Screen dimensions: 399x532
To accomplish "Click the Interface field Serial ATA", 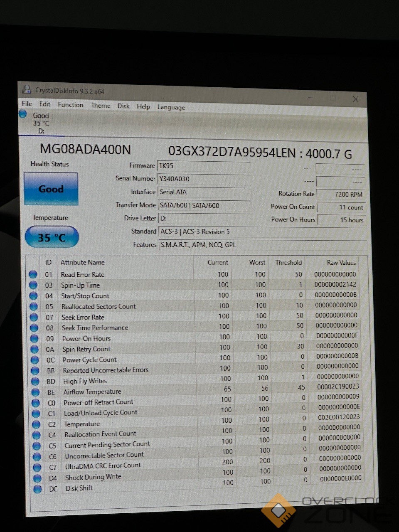I will [x=204, y=192].
